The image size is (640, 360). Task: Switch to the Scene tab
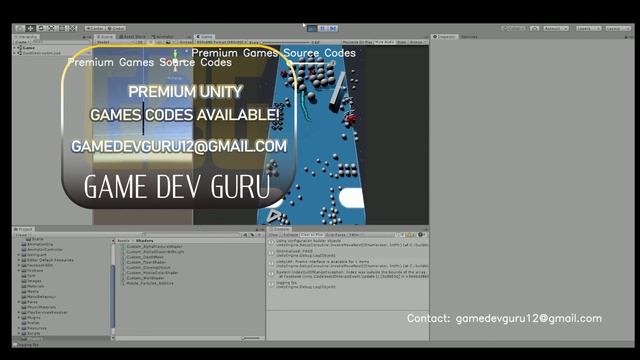tap(105, 37)
